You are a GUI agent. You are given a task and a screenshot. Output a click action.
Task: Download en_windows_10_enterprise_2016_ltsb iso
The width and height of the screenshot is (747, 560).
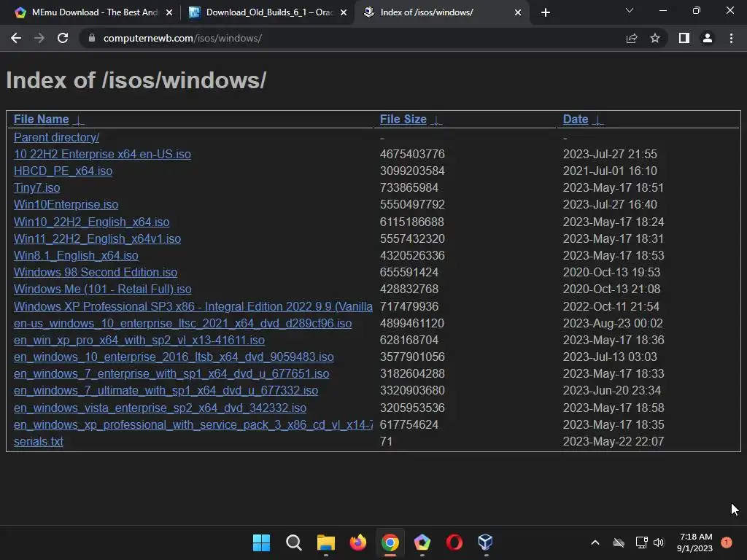click(174, 357)
